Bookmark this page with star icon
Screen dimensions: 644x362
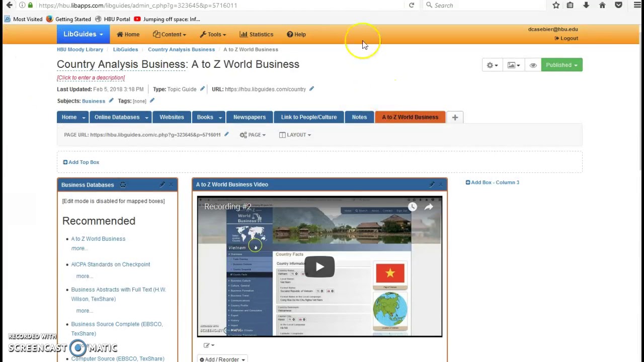(556, 5)
